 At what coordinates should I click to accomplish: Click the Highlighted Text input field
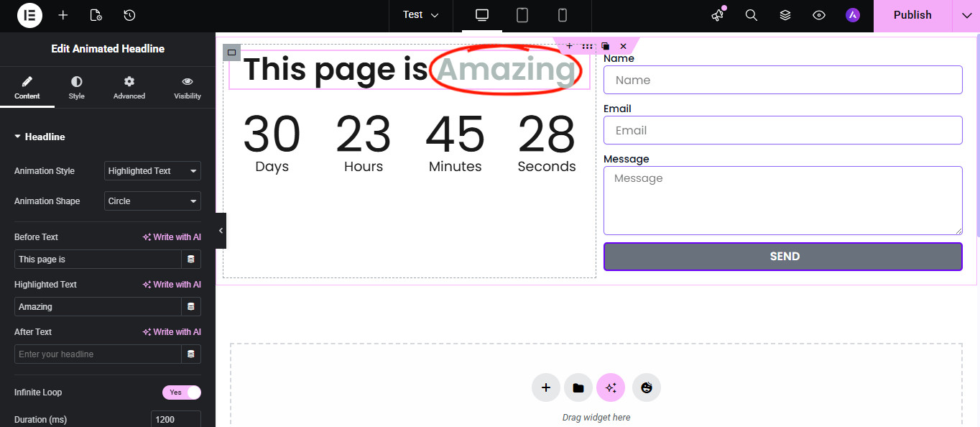click(x=98, y=307)
